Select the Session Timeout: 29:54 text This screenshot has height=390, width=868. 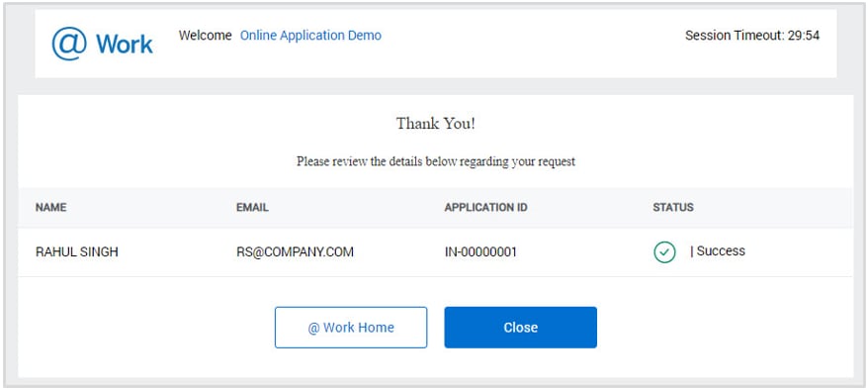752,36
